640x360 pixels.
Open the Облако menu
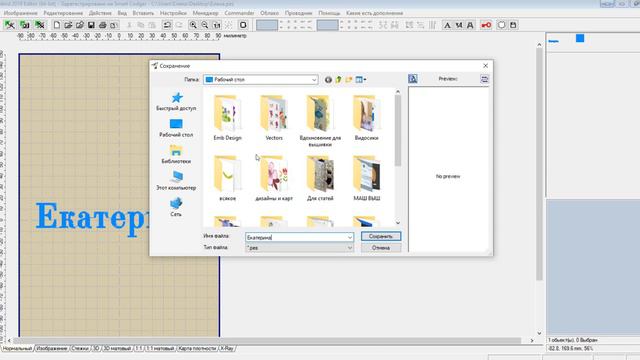pyautogui.click(x=269, y=13)
